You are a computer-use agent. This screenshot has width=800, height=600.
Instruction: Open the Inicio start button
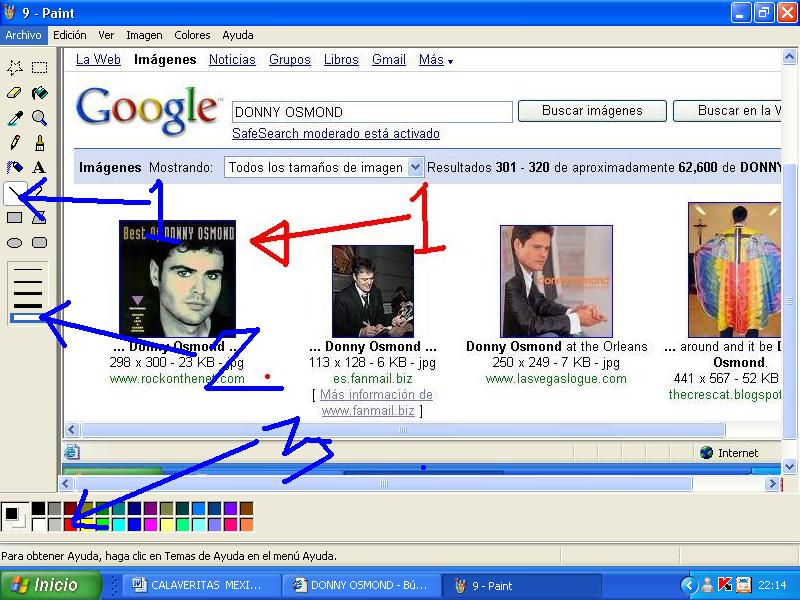coord(51,585)
